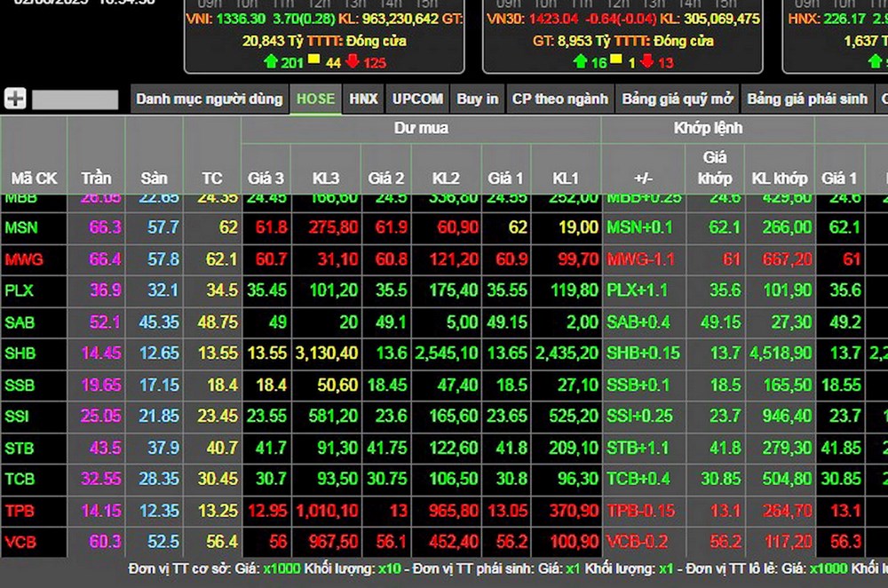
Task: Switch to Bảng giá phái sinh tab
Action: (x=807, y=99)
